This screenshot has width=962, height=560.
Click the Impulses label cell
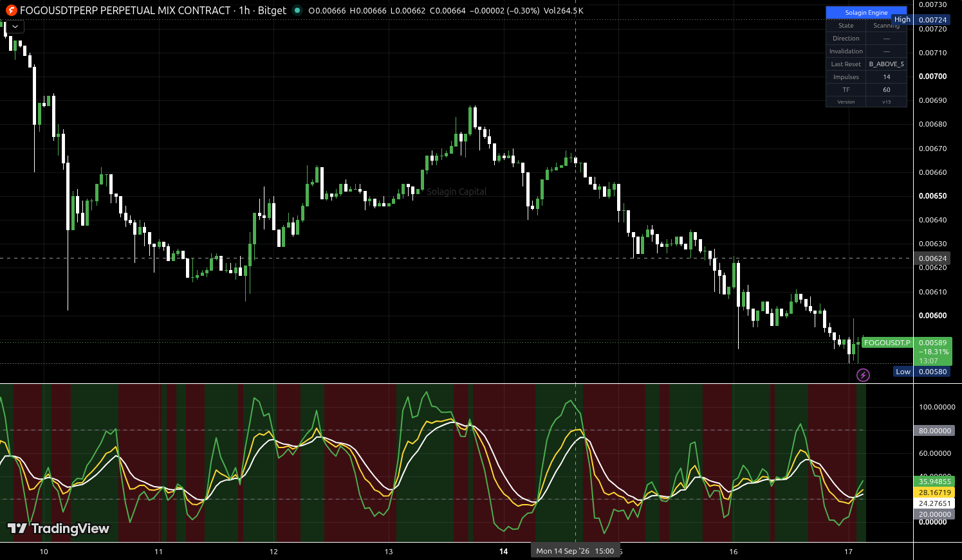[846, 77]
